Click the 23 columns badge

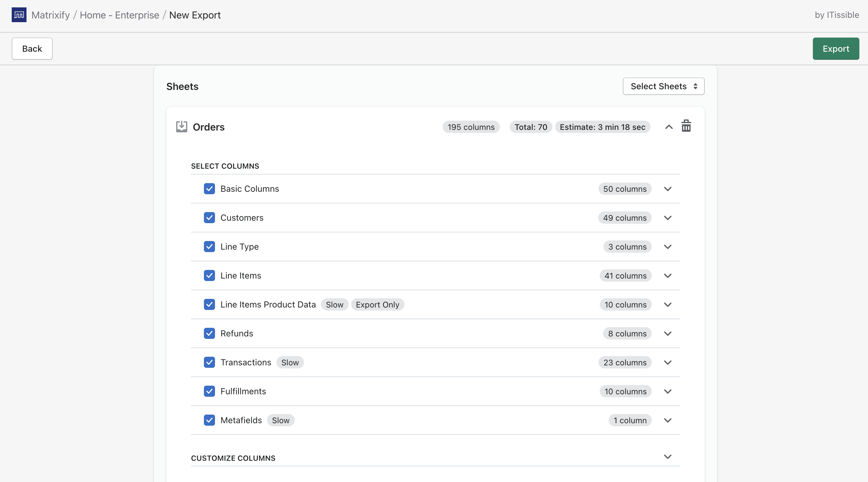pyautogui.click(x=624, y=363)
